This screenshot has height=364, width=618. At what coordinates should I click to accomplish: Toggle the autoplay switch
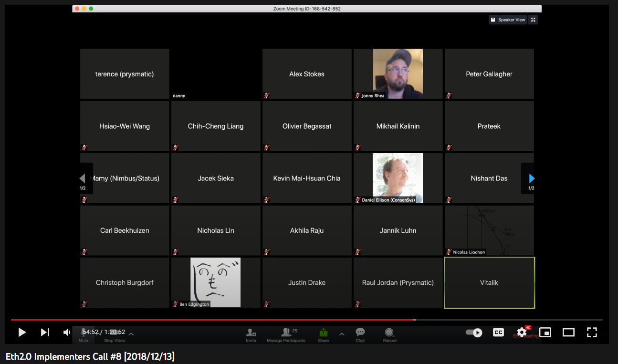click(x=474, y=333)
